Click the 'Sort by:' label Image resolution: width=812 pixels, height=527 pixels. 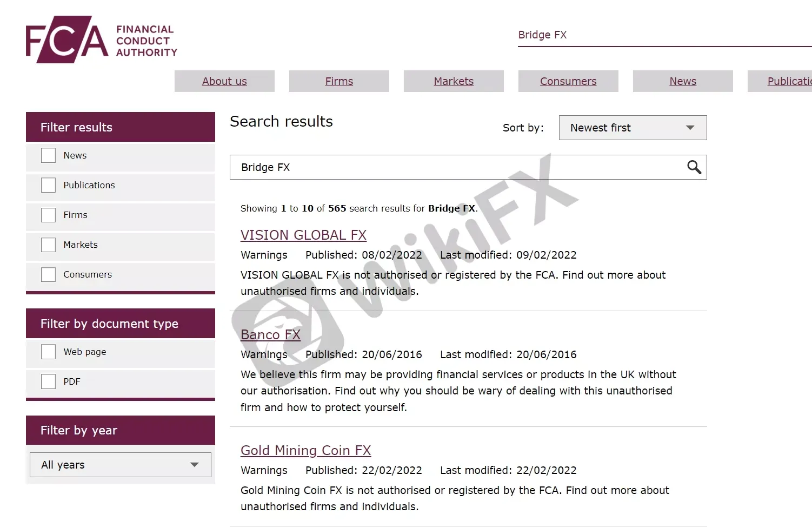click(x=523, y=128)
